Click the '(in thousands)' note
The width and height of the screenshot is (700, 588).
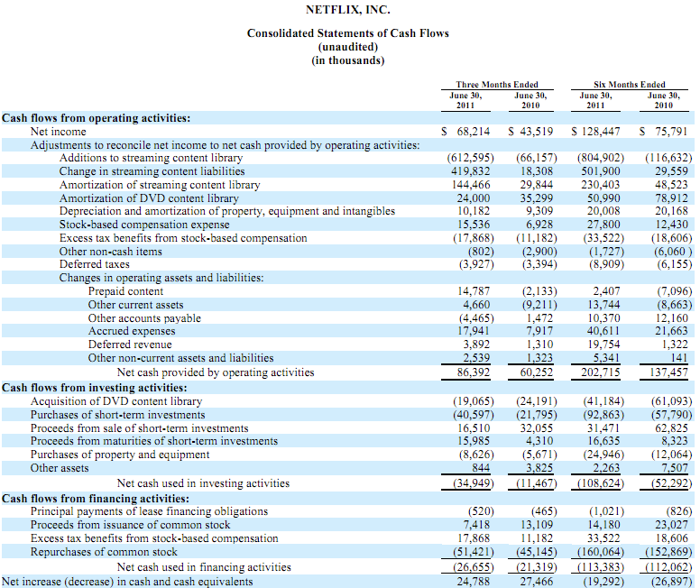coord(348,60)
